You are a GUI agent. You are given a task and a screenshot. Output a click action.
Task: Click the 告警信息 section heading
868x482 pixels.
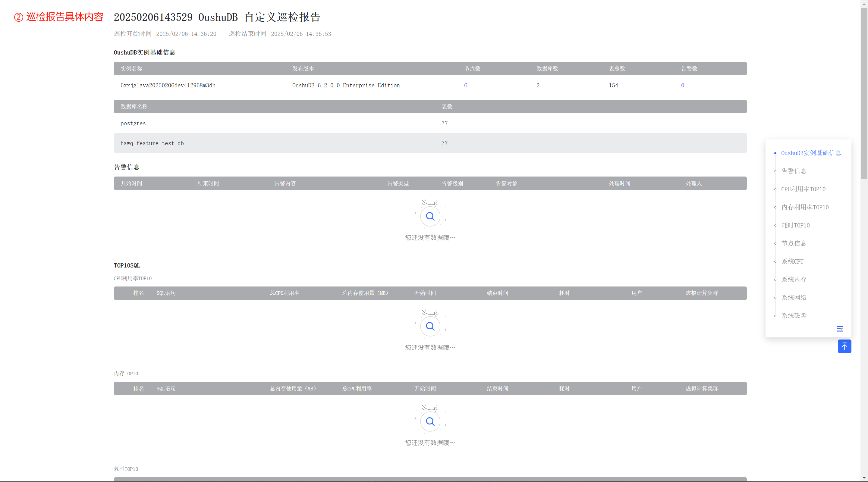(127, 167)
